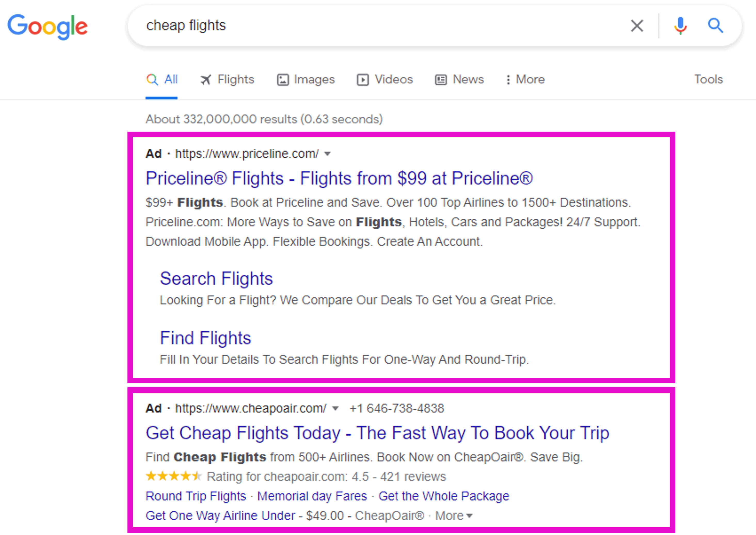The image size is (756, 535).
Task: Click the 'Memorial day Fares' sitelink
Action: (x=312, y=496)
